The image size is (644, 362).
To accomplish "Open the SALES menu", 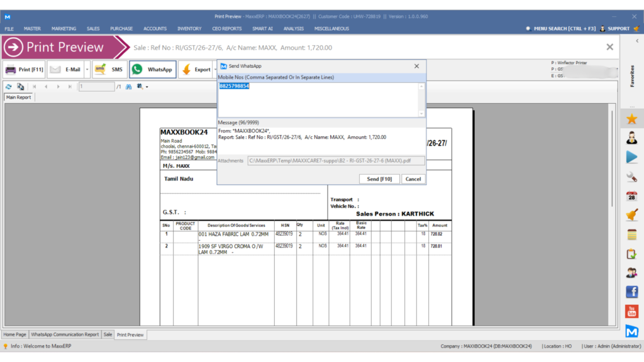I will [93, 29].
